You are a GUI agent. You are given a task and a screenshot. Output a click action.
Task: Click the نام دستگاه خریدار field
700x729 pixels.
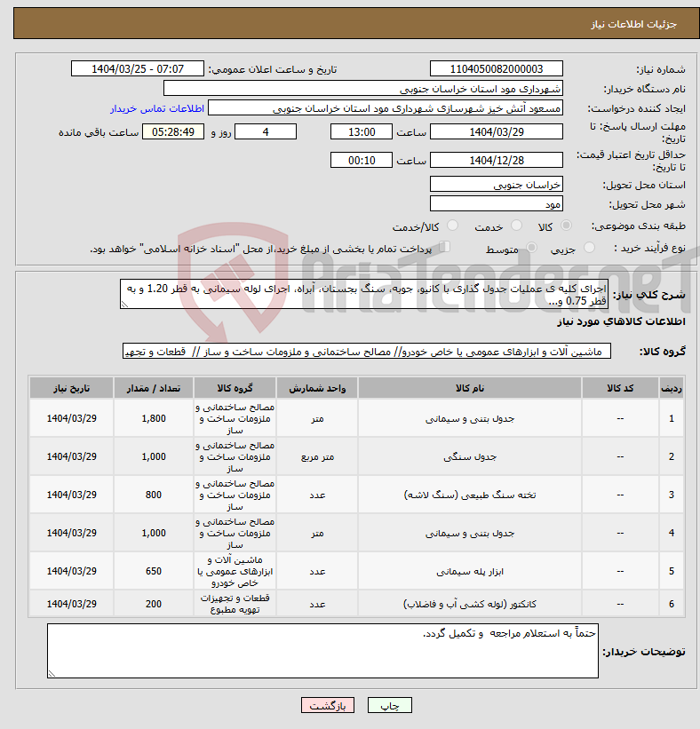point(362,88)
